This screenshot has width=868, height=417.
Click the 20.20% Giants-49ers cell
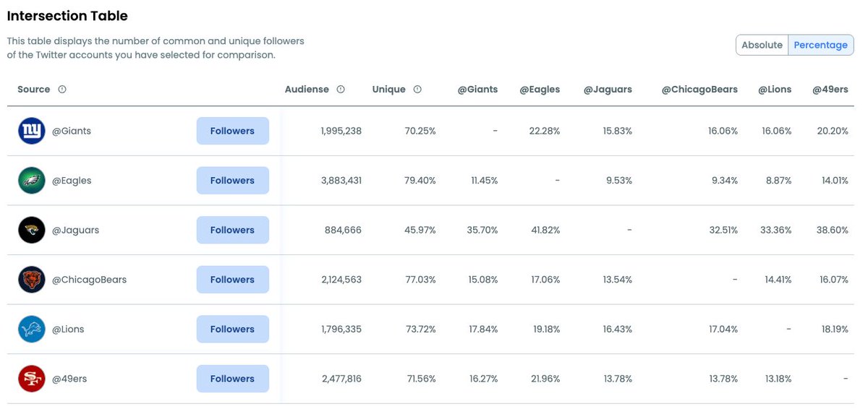pos(832,131)
